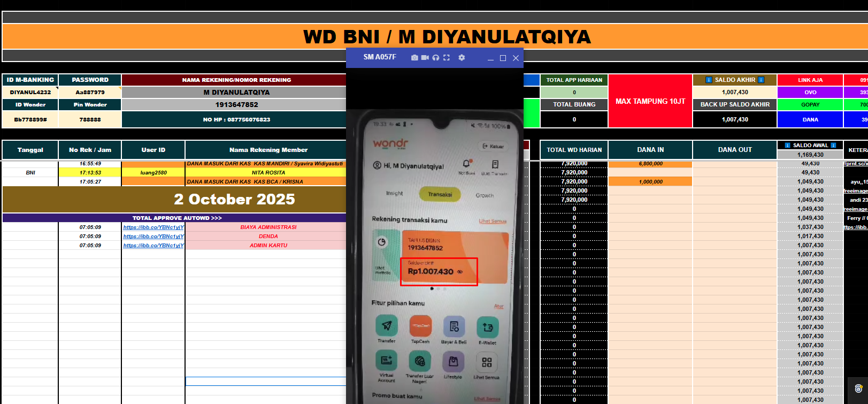Viewport: 868px width, 404px height.
Task: Click the LINK AJA cell
Action: click(x=810, y=80)
